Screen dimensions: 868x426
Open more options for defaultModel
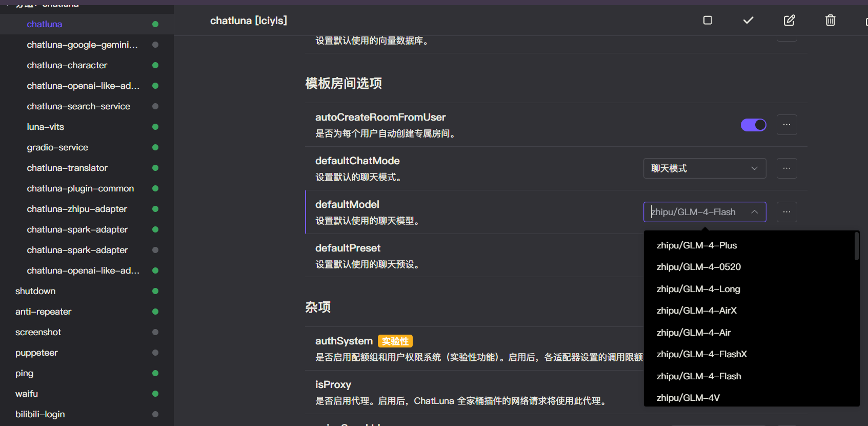click(x=787, y=212)
